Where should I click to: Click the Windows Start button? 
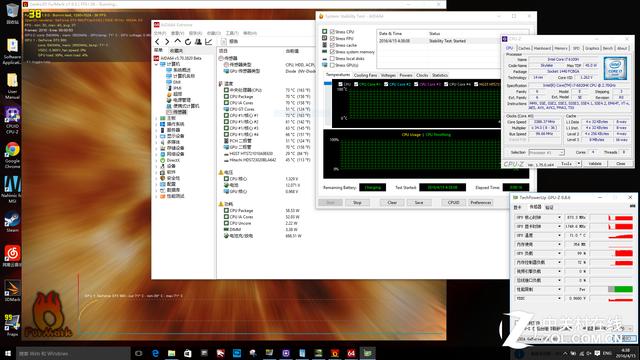click(x=8, y=353)
